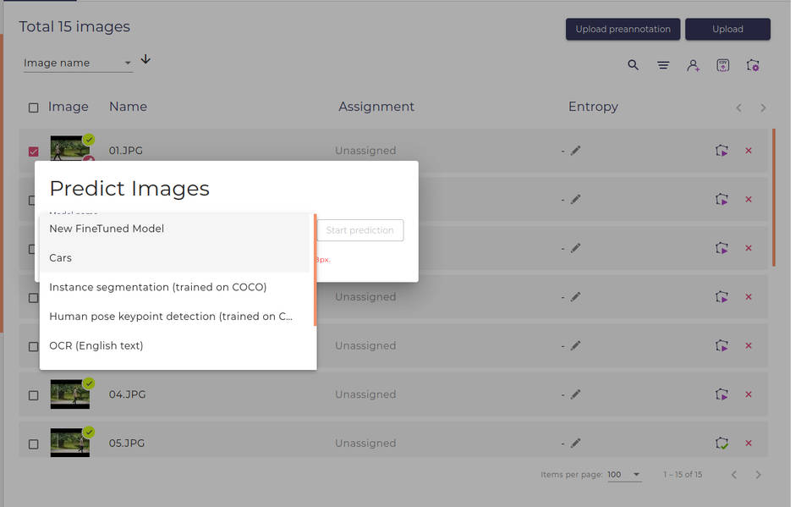Click the 05.JPG thumbnail
This screenshot has width=812, height=507.
70,443
